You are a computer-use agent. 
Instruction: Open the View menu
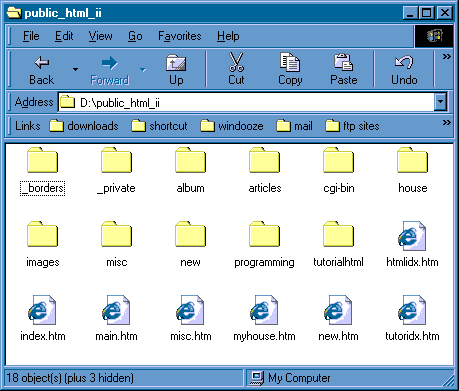(x=100, y=36)
